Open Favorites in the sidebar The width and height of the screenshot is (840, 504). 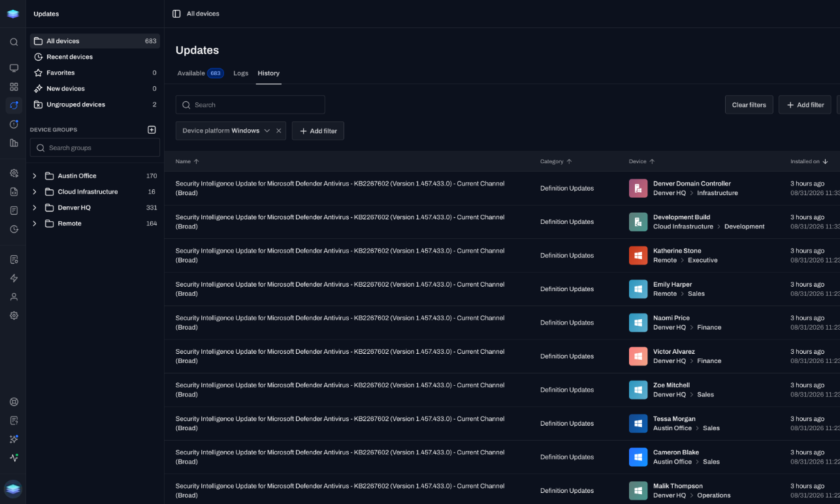(x=95, y=72)
